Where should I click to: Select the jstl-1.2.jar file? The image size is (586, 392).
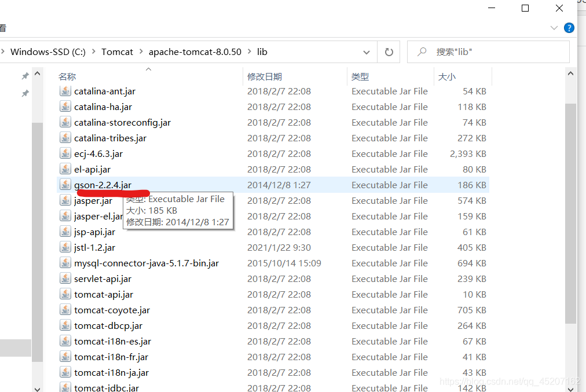(94, 247)
